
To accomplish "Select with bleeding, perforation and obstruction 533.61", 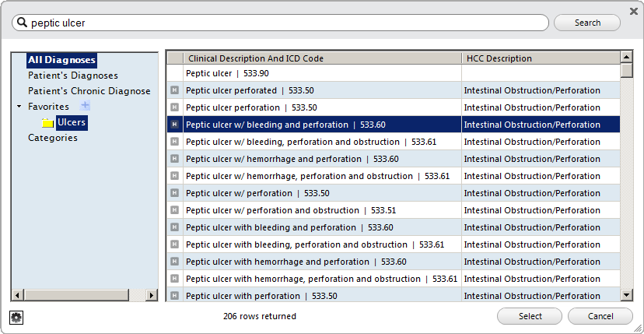I will [x=394, y=244].
